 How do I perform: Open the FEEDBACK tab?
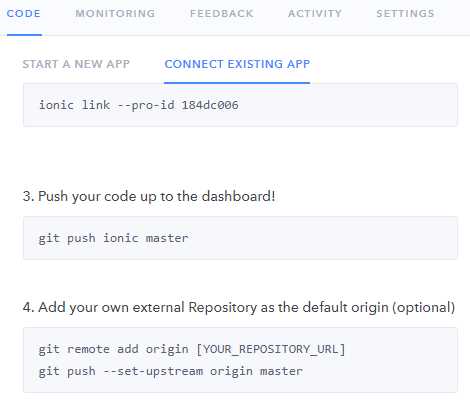222,14
